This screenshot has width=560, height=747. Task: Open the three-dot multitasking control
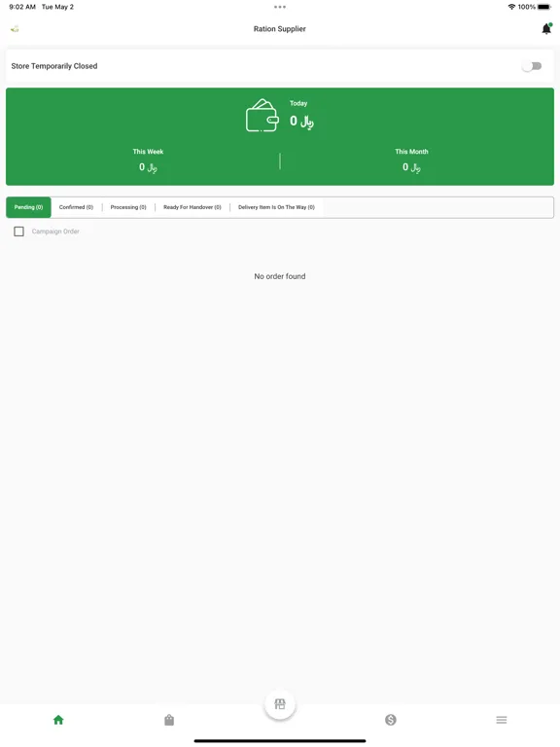coord(280,7)
